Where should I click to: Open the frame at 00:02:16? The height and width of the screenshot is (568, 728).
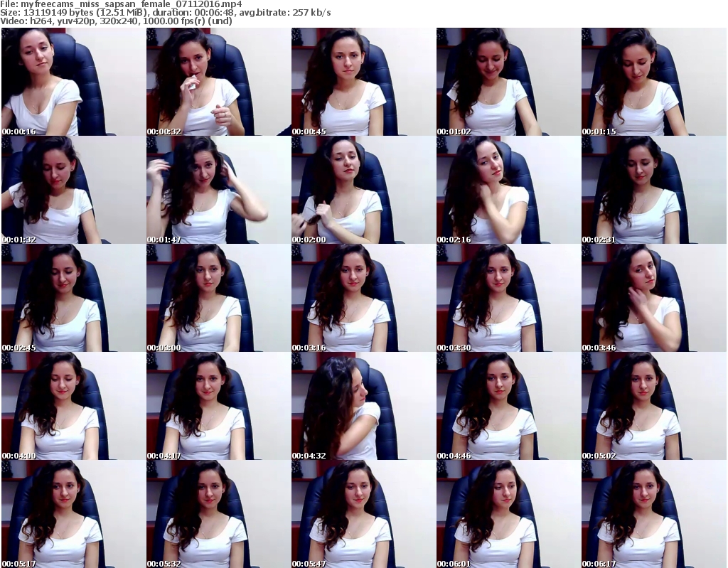pyautogui.click(x=508, y=190)
